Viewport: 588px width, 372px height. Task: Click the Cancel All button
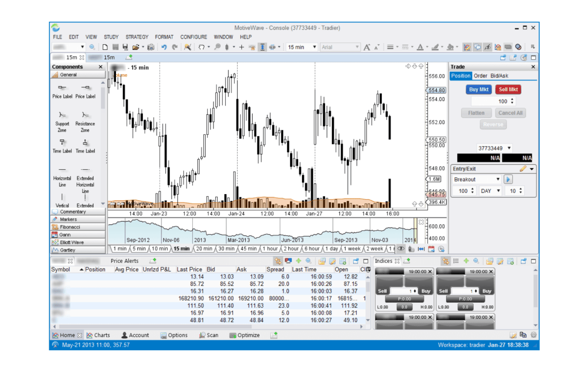(x=510, y=113)
